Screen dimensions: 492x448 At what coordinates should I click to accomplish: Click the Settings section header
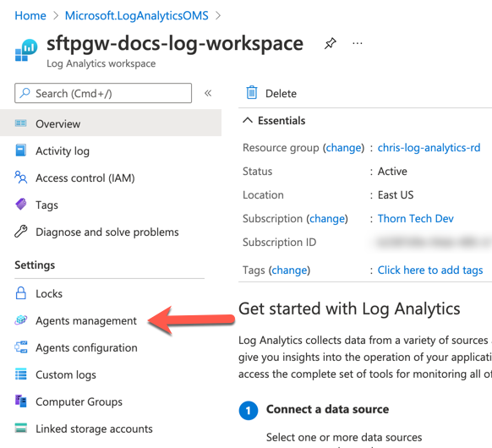coord(35,265)
